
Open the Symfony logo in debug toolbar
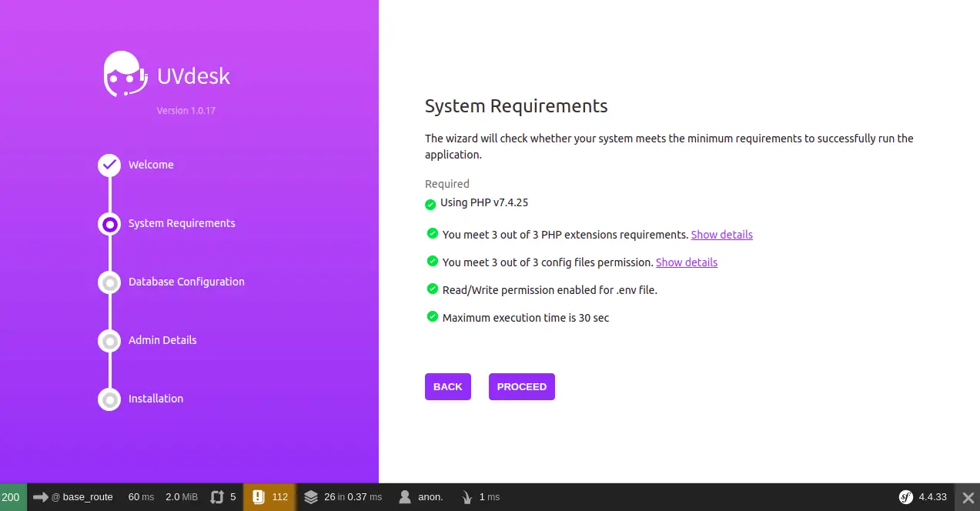pyautogui.click(x=906, y=497)
